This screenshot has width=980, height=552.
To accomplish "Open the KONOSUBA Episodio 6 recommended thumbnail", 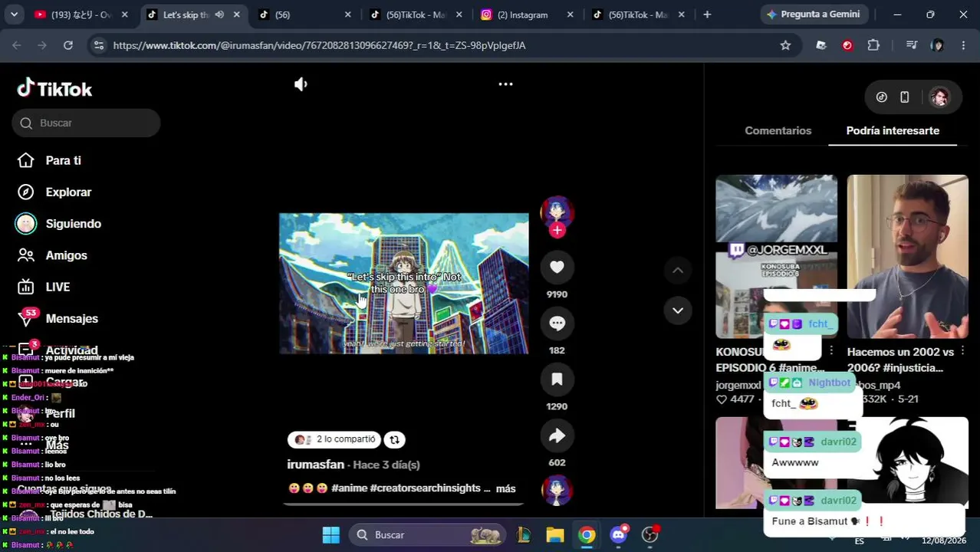I will coord(776,256).
